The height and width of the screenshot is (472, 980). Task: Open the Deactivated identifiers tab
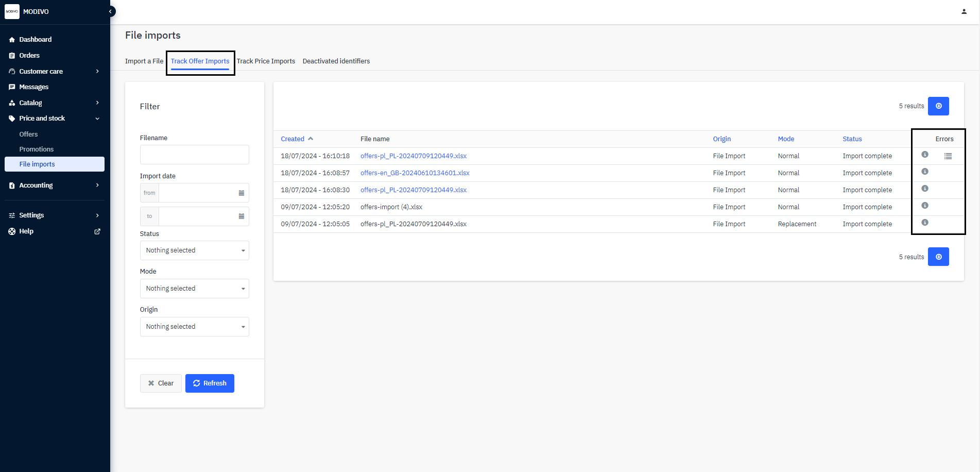(x=336, y=61)
